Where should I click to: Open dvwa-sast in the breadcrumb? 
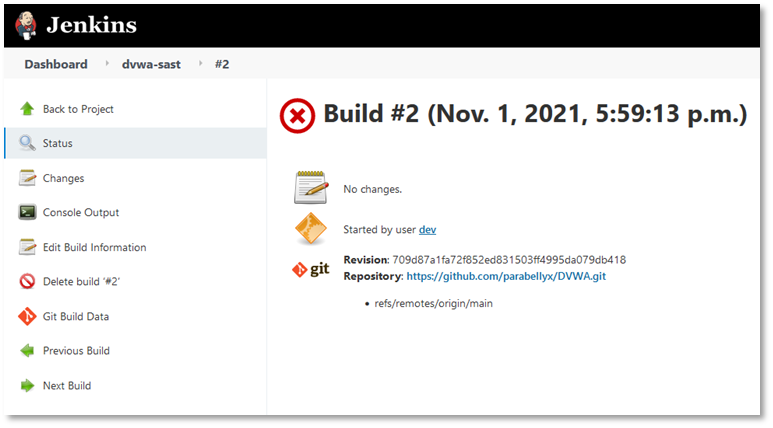click(x=152, y=63)
